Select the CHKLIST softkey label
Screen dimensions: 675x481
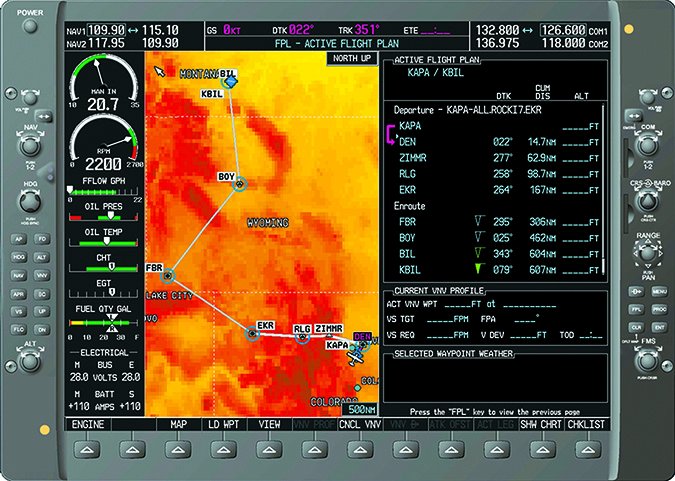[587, 425]
